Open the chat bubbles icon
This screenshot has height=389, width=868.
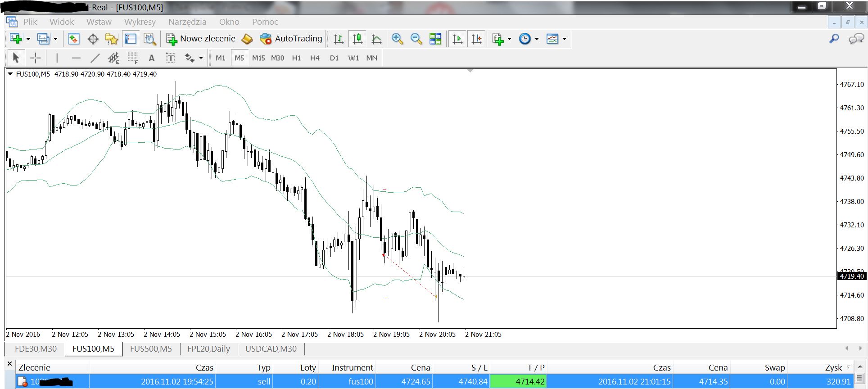tap(856, 39)
